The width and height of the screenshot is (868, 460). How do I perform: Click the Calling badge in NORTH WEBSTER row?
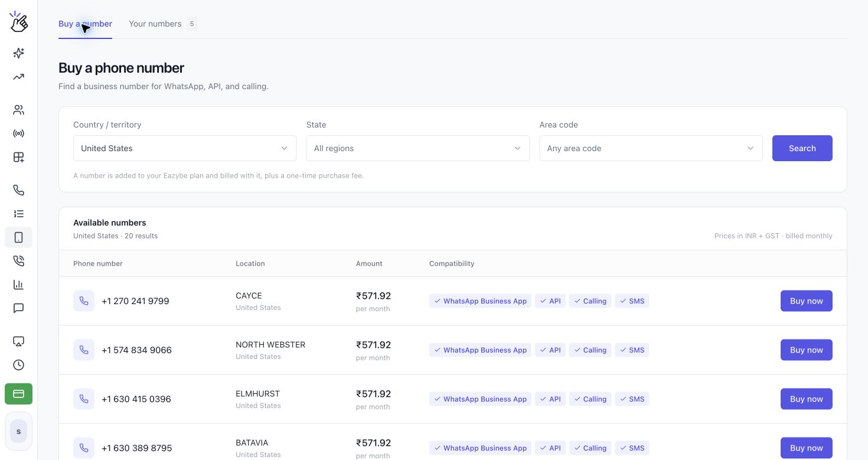pyautogui.click(x=590, y=350)
